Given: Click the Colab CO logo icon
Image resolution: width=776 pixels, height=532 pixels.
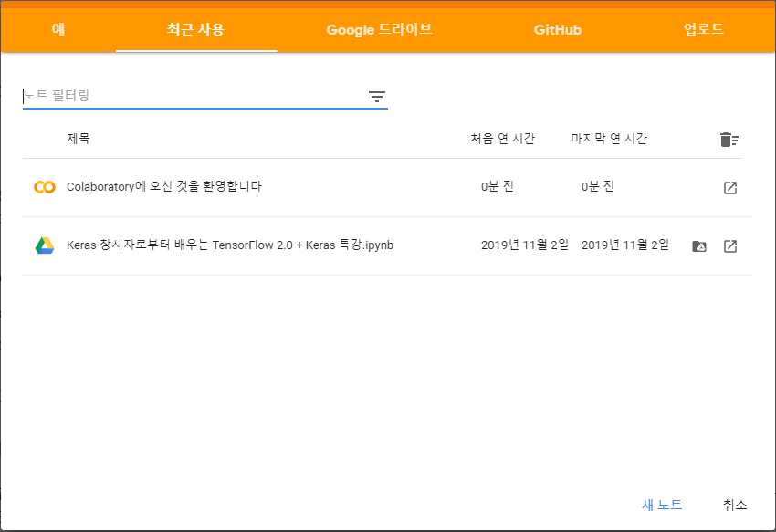Looking at the screenshot, I should (45, 187).
